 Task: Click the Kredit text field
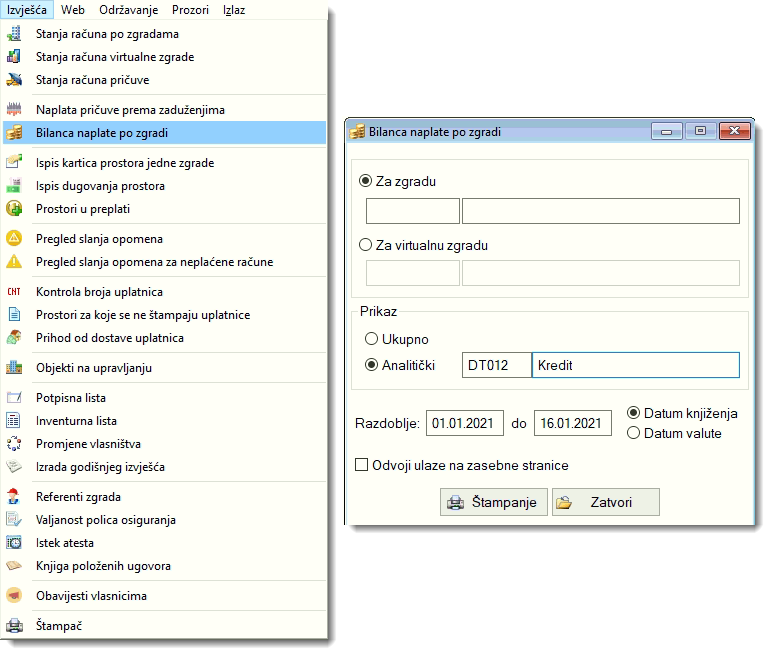tap(635, 365)
